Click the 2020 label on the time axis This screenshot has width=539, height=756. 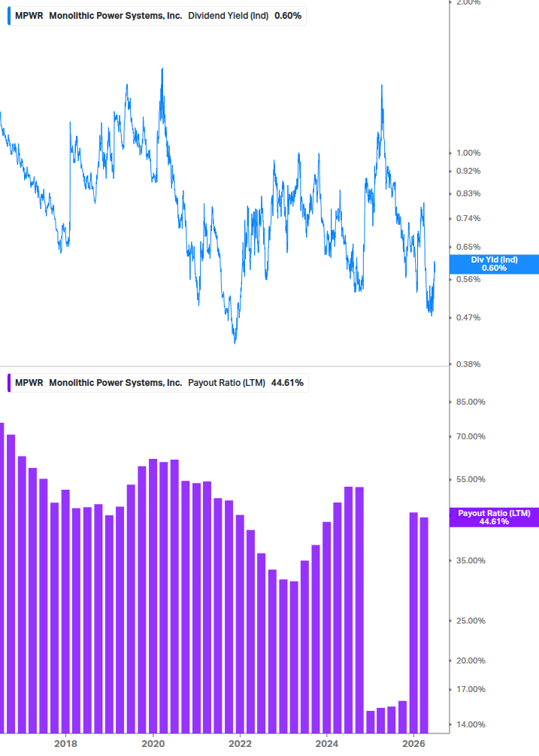click(153, 743)
